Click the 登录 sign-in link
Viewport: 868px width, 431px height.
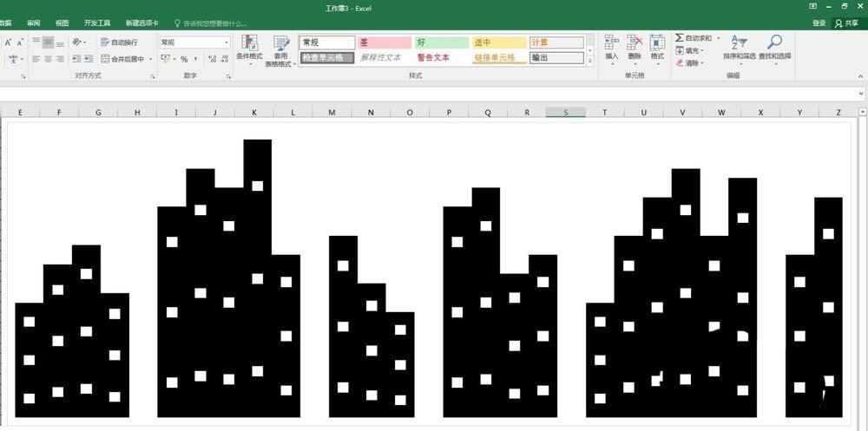pos(819,23)
